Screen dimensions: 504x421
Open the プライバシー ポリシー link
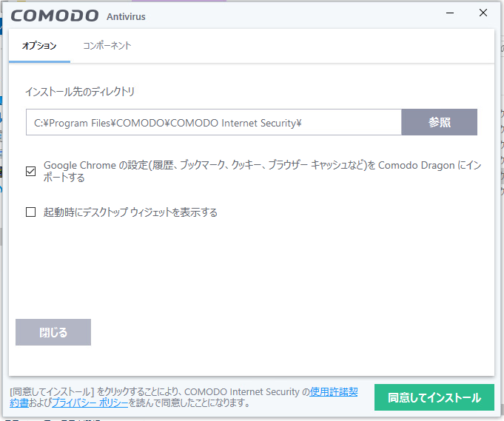point(90,403)
